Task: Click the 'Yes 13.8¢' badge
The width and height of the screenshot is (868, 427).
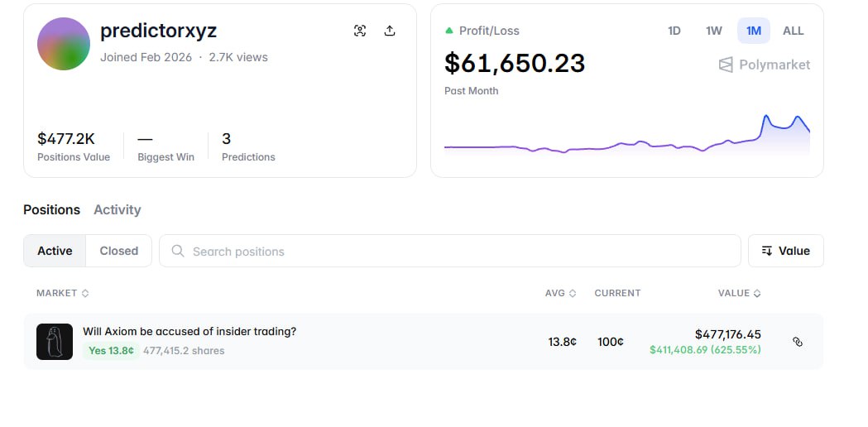Action: point(111,351)
